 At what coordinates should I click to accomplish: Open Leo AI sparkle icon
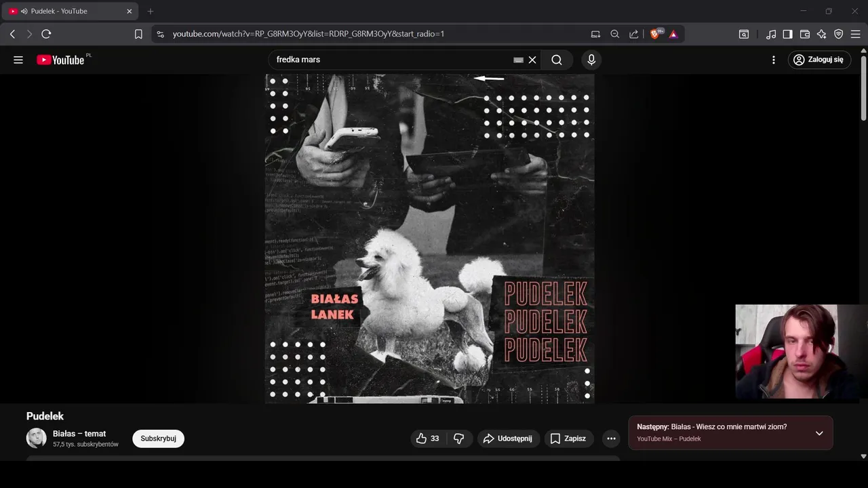pyautogui.click(x=821, y=34)
